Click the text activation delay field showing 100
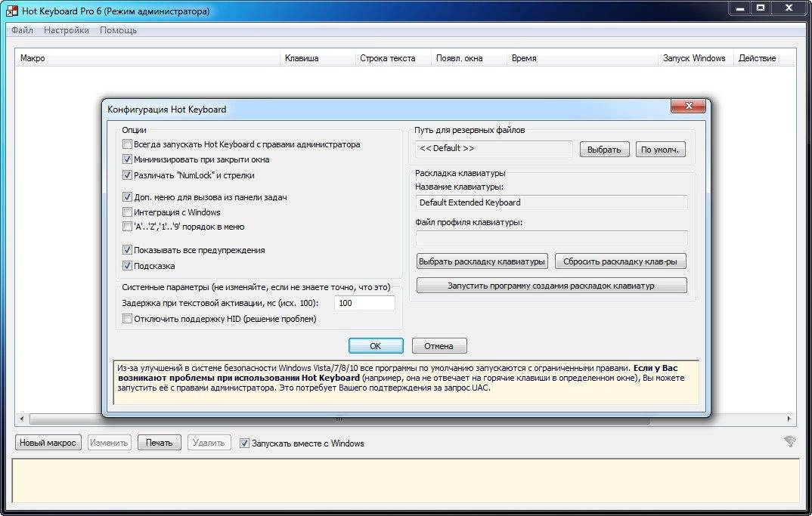This screenshot has width=812, height=516. [364, 303]
